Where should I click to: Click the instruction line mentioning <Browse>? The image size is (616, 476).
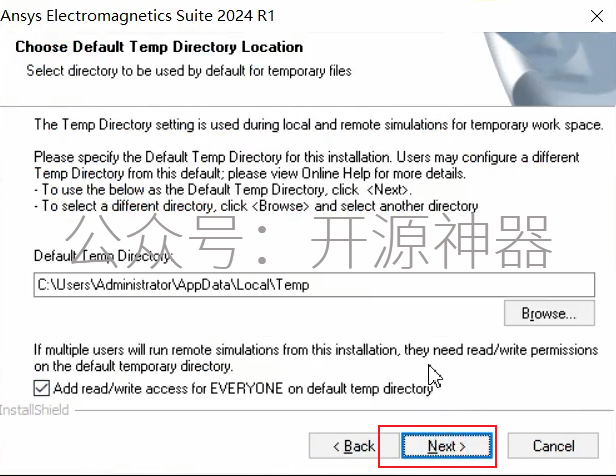pos(256,206)
